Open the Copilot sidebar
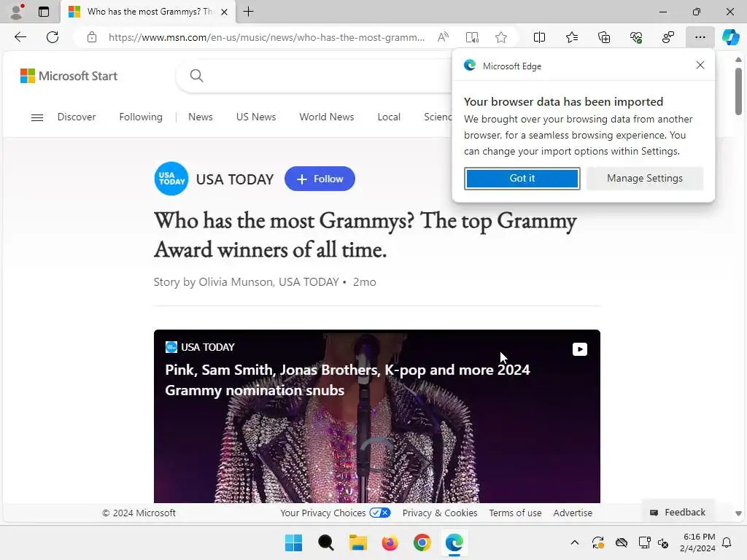Viewport: 747px width, 560px height. pyautogui.click(x=731, y=37)
